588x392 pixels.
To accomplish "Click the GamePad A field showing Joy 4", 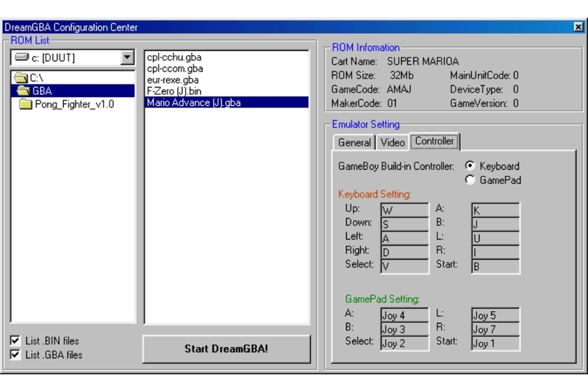I will click(405, 315).
